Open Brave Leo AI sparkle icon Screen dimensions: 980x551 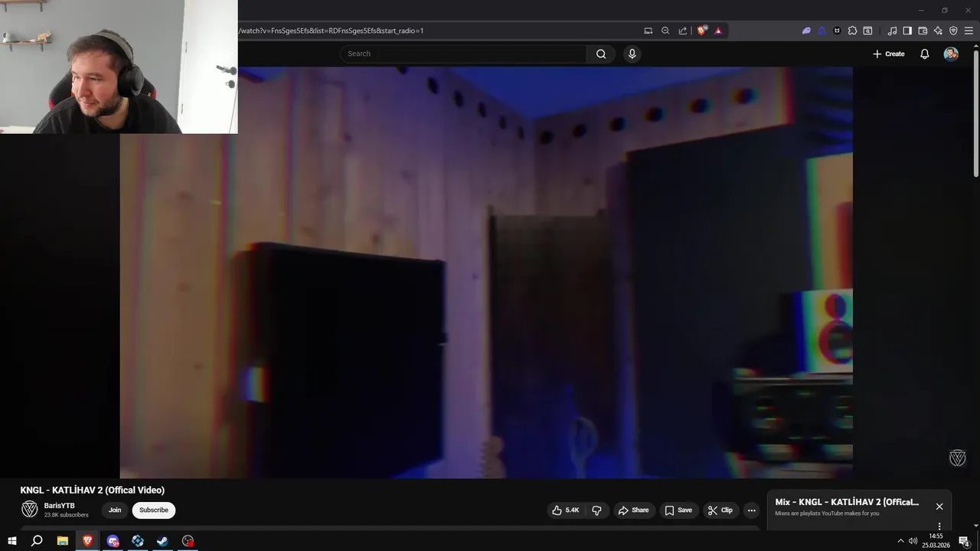coord(938,31)
